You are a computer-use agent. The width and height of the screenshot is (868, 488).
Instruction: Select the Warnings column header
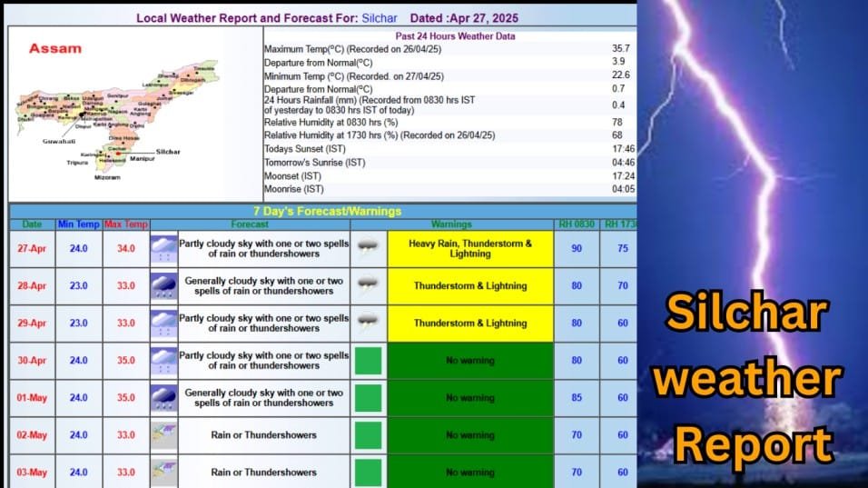(451, 224)
